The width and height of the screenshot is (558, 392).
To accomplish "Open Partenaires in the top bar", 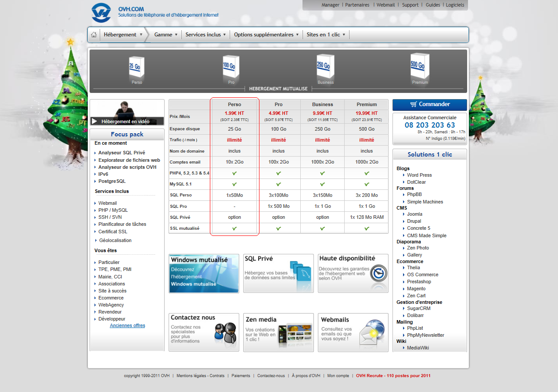I will coord(357,5).
